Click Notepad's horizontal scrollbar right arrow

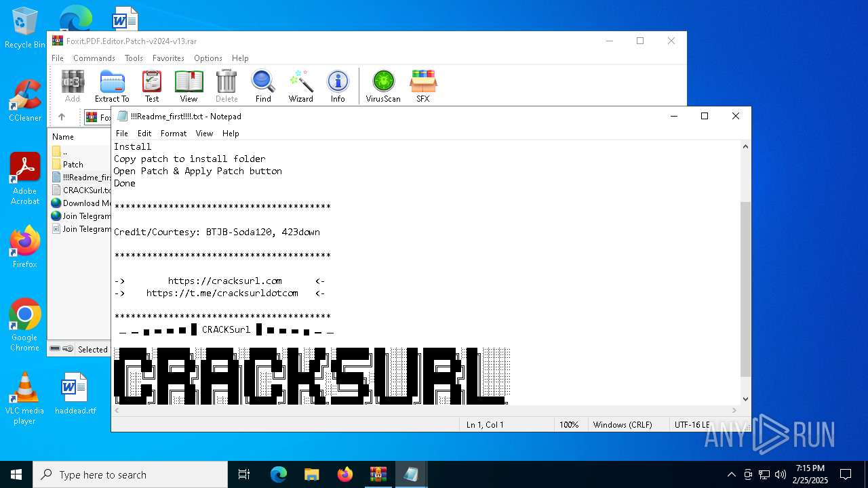734,411
